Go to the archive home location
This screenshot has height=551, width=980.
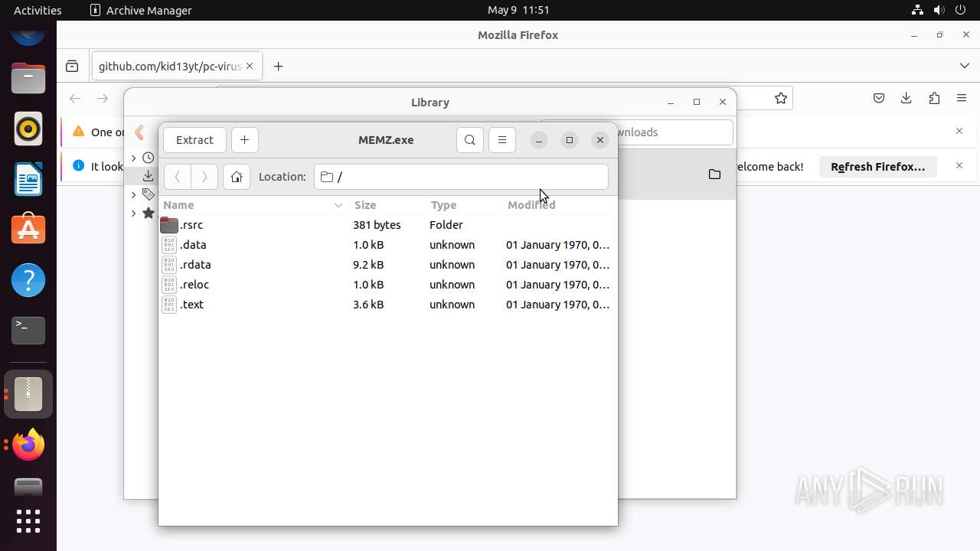(x=237, y=177)
